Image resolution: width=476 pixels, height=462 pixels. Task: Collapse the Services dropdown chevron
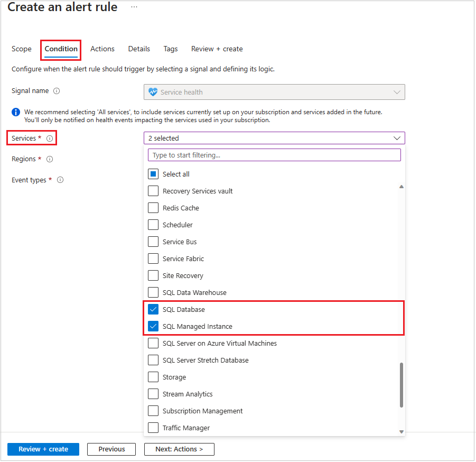coord(397,137)
